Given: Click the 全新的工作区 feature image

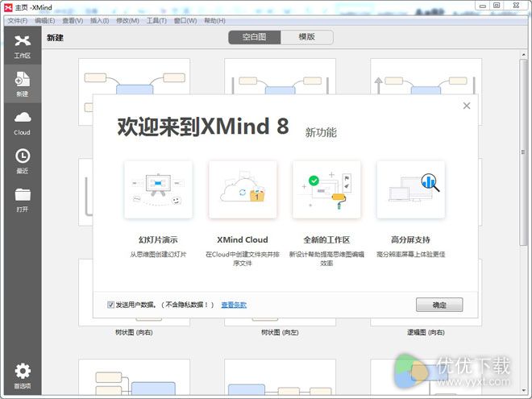Looking at the screenshot, I should click(x=326, y=189).
